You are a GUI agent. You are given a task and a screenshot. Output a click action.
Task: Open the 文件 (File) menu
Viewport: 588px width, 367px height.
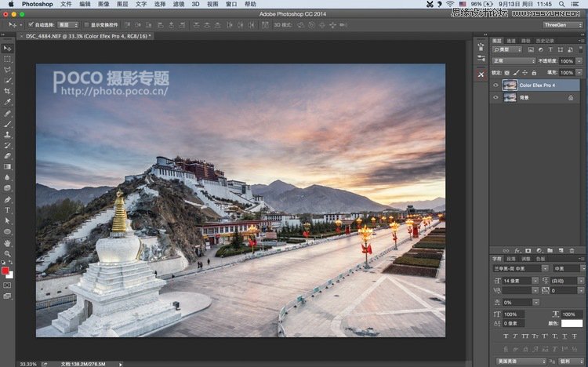tap(66, 4)
